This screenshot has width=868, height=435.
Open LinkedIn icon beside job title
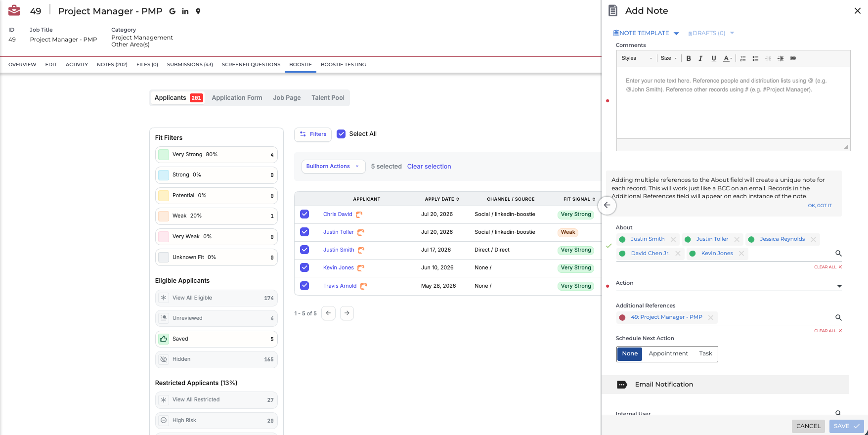click(x=185, y=11)
